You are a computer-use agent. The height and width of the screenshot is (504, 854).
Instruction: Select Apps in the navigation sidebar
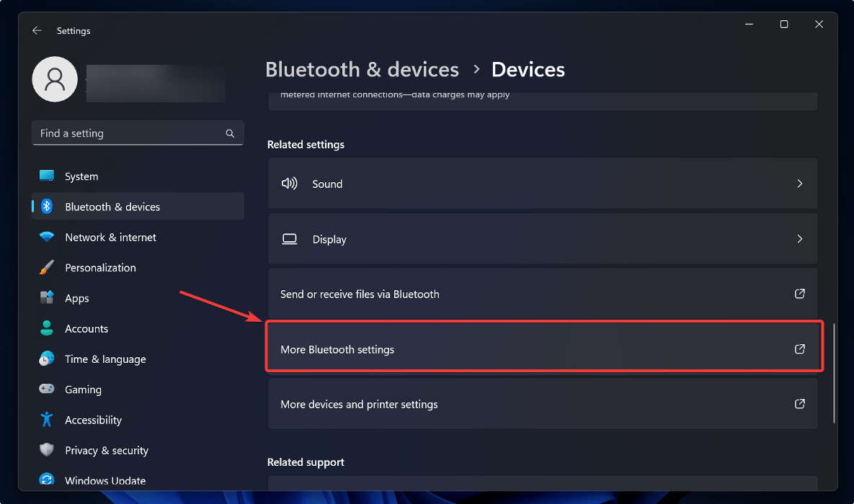(x=76, y=298)
